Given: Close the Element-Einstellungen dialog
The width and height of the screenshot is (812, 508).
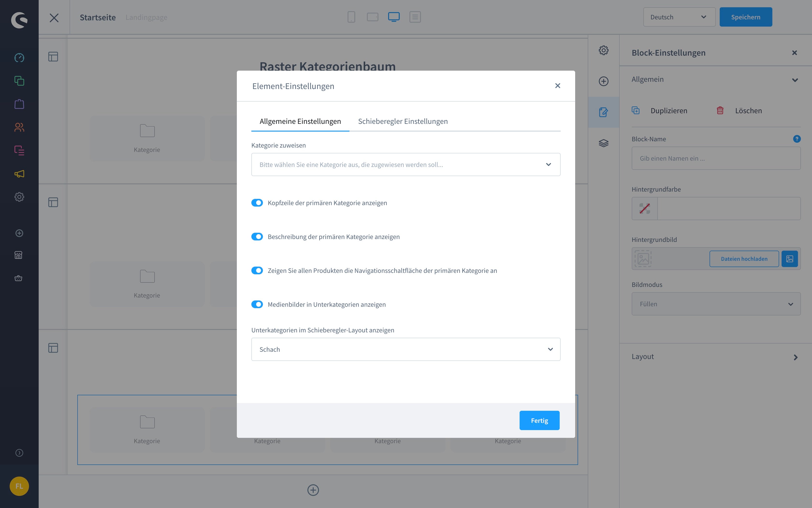Looking at the screenshot, I should (x=558, y=86).
